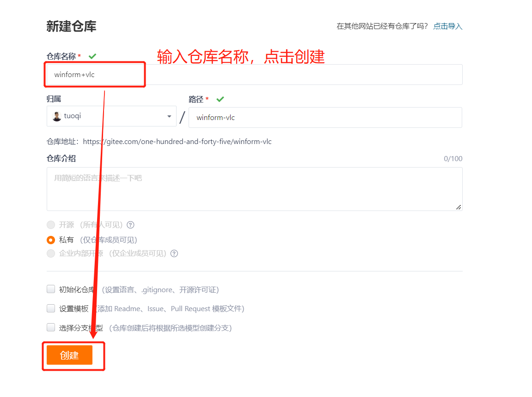Screen dimensions: 532x397
Task: Enable the 初始化仓库 checkbox
Action: pos(51,289)
